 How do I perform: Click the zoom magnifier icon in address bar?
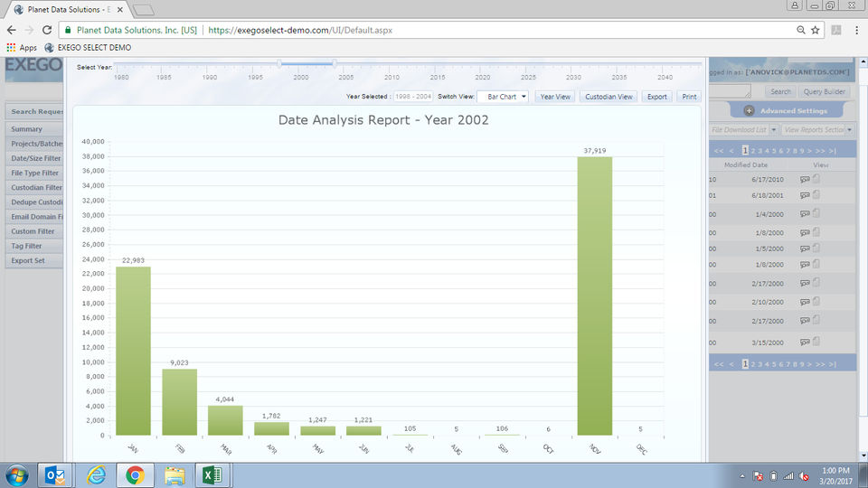(800, 30)
